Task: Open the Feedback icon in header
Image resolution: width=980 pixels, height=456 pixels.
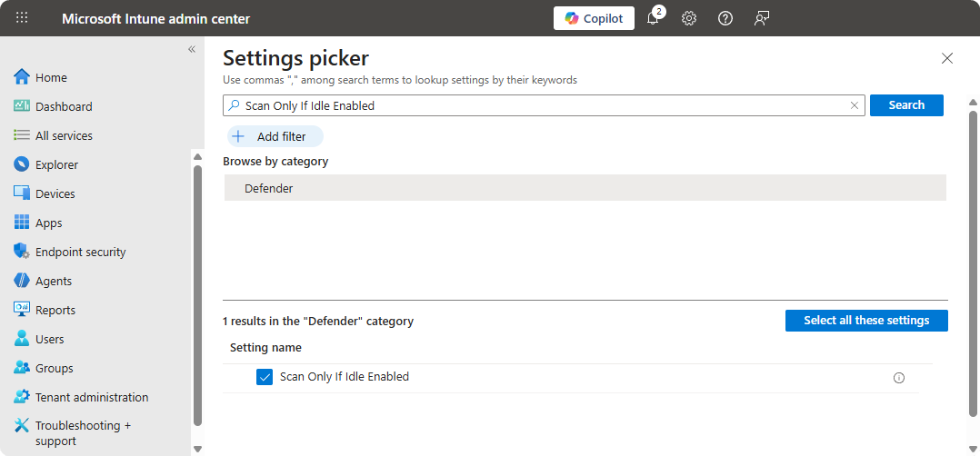Action: tap(762, 18)
